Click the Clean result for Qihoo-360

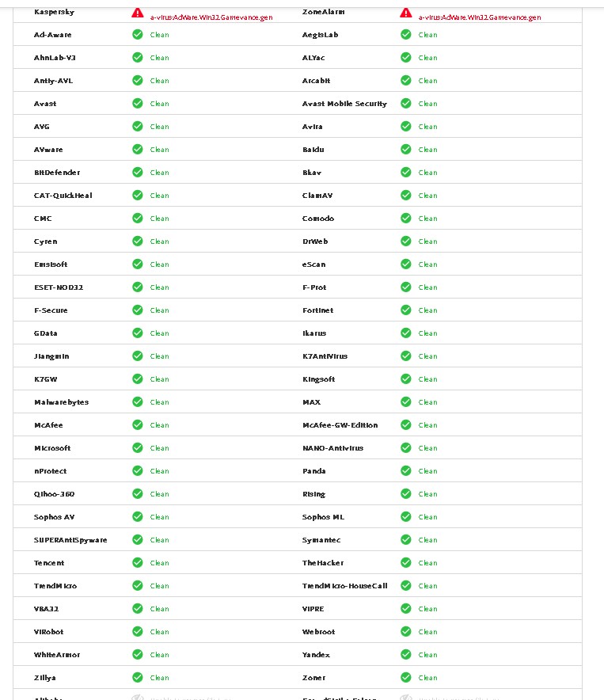(x=159, y=494)
